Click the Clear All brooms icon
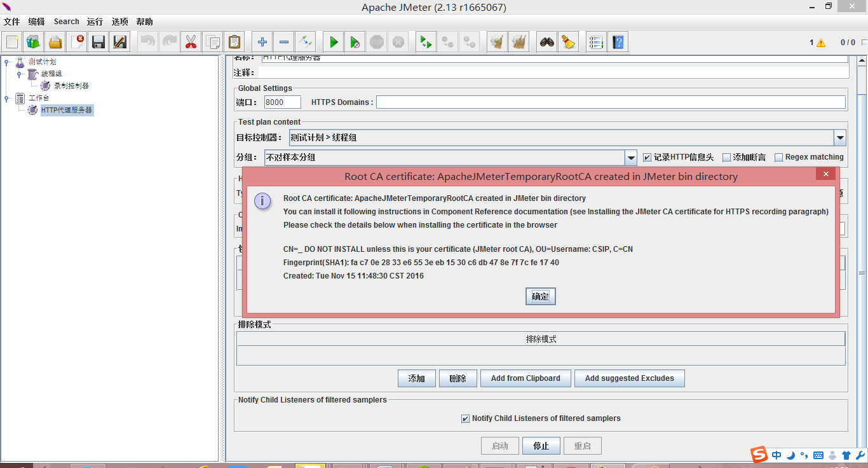868x468 pixels. [519, 43]
